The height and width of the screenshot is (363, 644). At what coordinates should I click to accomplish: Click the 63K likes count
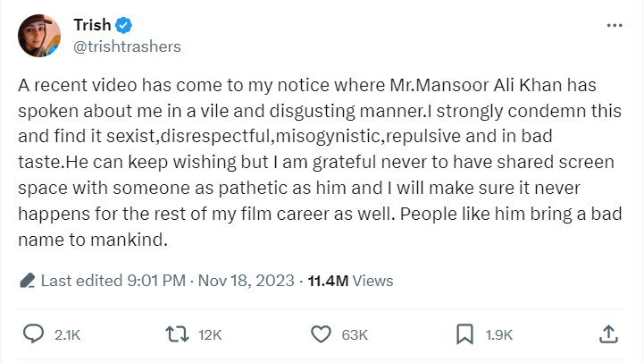tap(355, 335)
